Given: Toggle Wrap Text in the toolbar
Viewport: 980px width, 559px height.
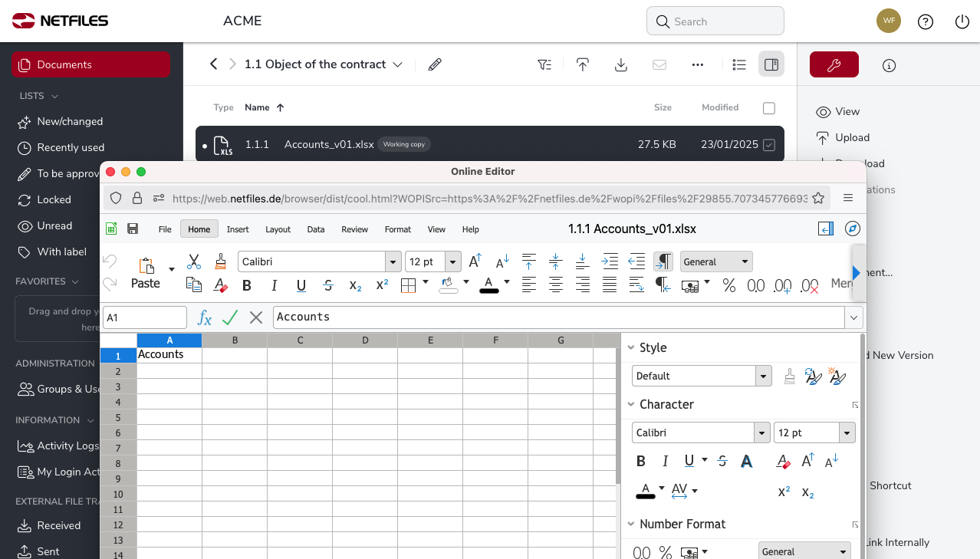Looking at the screenshot, I should click(x=636, y=285).
